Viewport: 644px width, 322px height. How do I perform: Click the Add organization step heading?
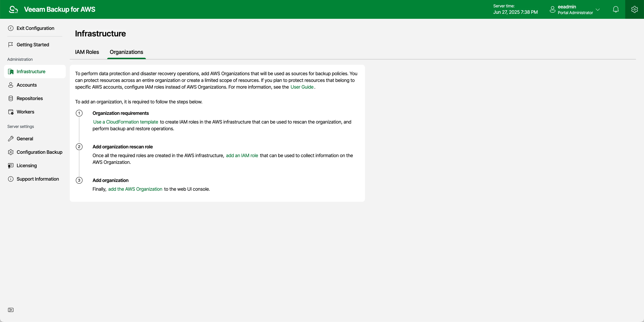coord(111,180)
